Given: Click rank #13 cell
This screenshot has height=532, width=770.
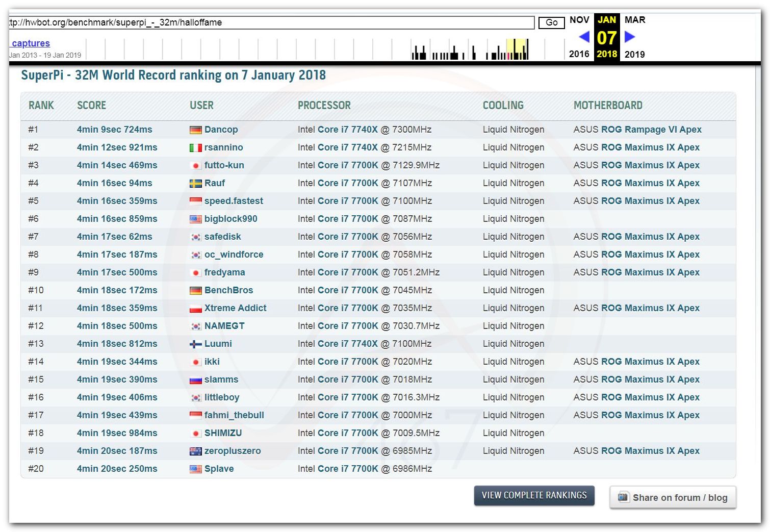Looking at the screenshot, I should (x=36, y=344).
